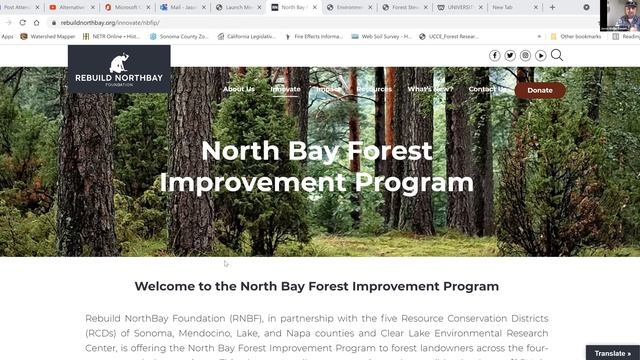Open the Sonoma County Zoning bookmark
This screenshot has height=360, width=640.
pyautogui.click(x=179, y=36)
